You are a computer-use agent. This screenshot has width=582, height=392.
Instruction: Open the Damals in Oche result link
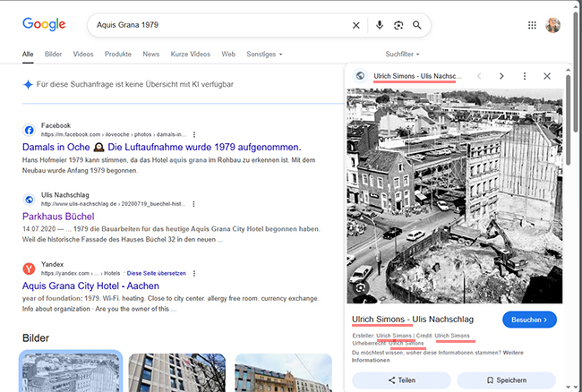pyautogui.click(x=161, y=148)
